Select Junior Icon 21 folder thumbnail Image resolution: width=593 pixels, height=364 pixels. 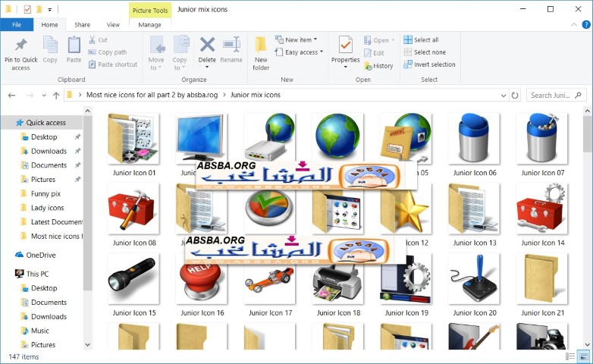(x=542, y=279)
